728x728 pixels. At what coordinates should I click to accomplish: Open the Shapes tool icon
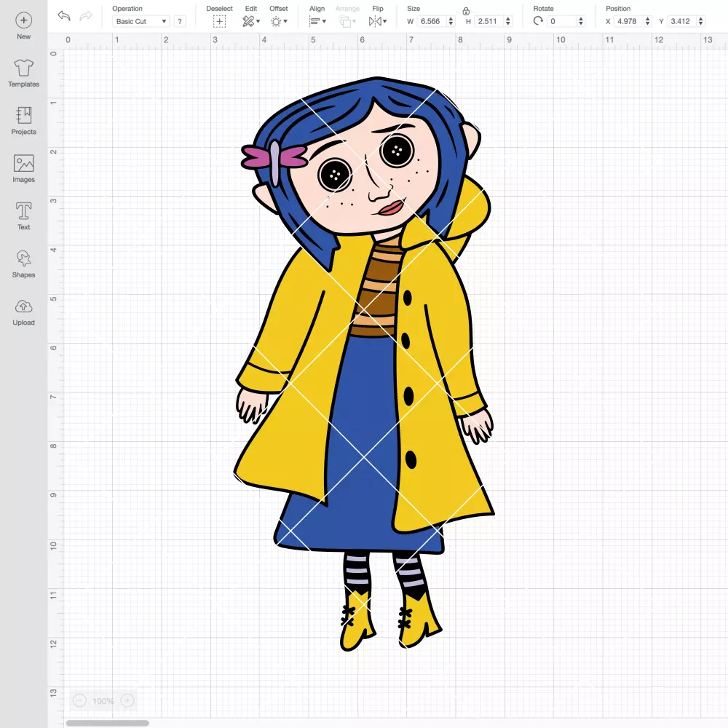tap(24, 258)
